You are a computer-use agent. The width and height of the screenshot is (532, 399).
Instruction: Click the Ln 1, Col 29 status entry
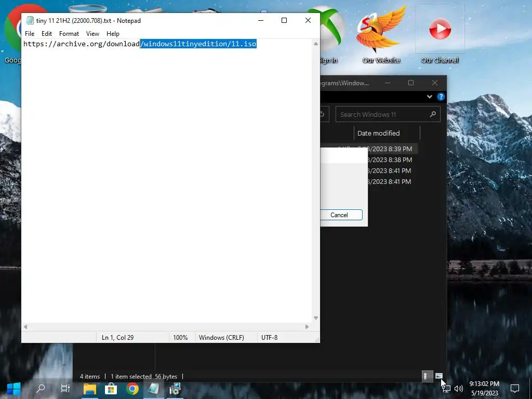(118, 338)
